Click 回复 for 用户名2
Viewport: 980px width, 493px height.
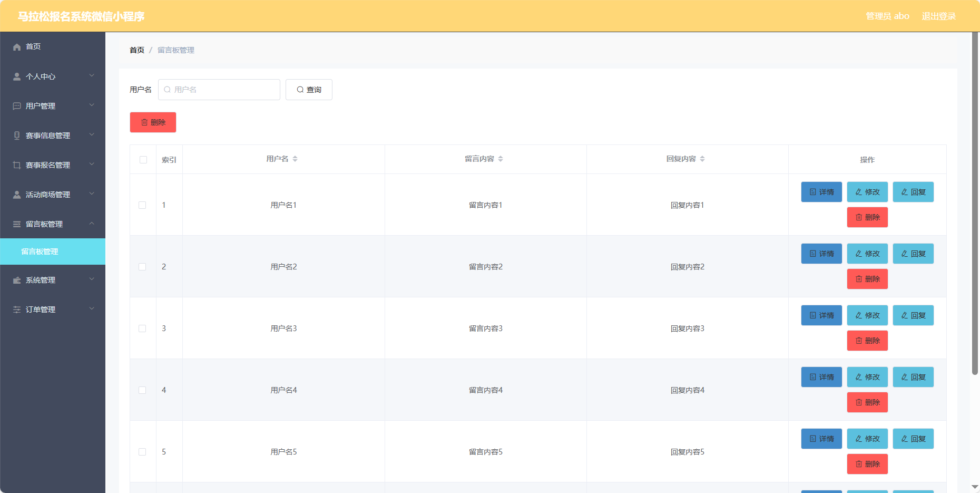913,254
